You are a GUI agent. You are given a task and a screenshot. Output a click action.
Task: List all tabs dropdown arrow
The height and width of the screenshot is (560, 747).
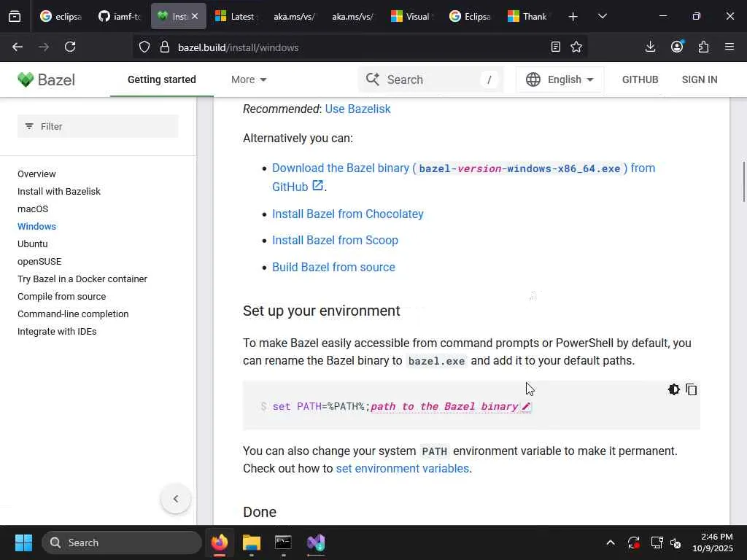pos(602,17)
